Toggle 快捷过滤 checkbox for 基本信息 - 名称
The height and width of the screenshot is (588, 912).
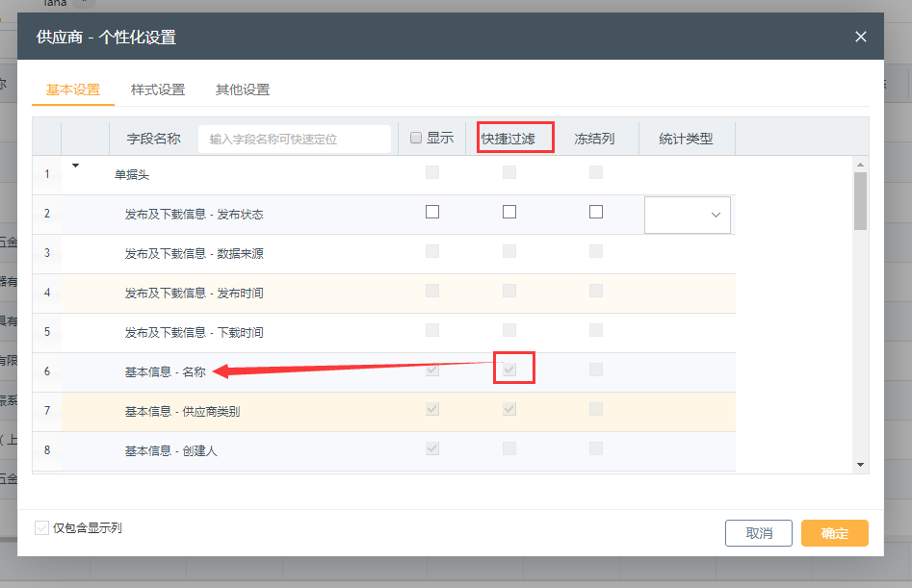point(509,370)
